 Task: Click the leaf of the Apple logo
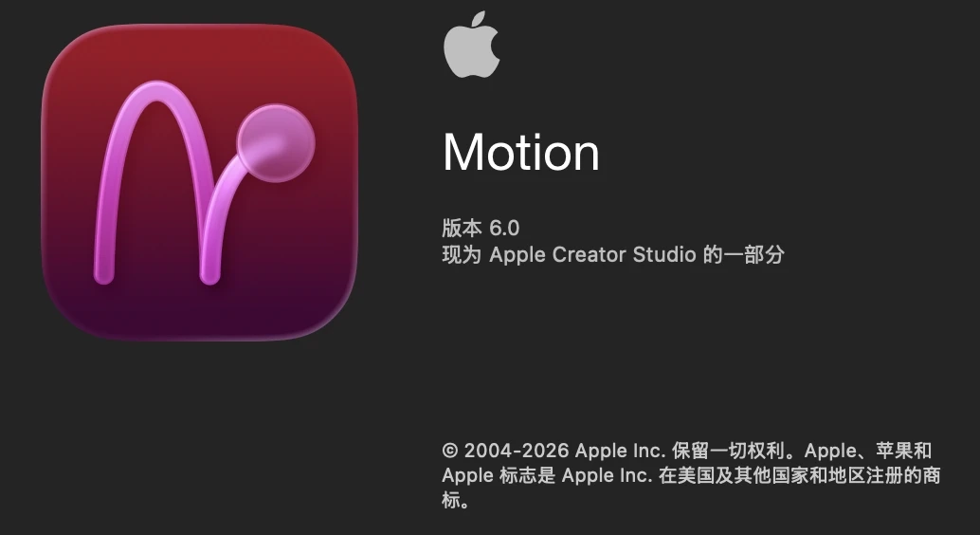coord(480,19)
